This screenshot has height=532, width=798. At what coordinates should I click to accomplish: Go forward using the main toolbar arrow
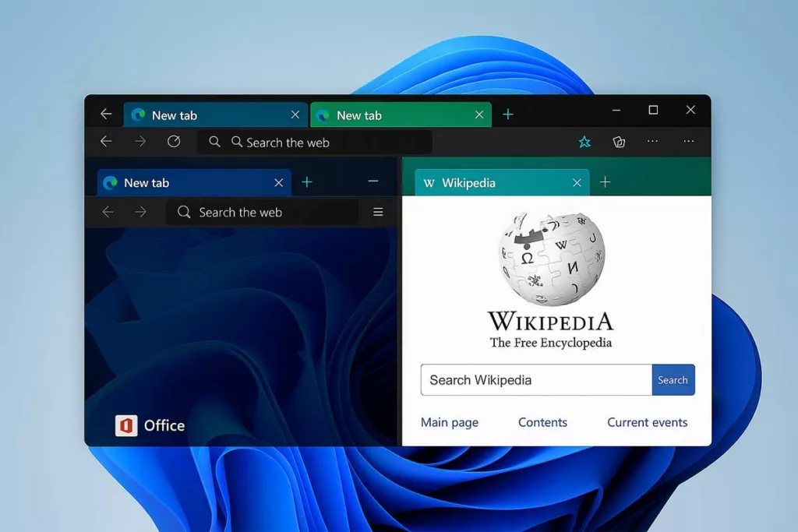tap(140, 142)
